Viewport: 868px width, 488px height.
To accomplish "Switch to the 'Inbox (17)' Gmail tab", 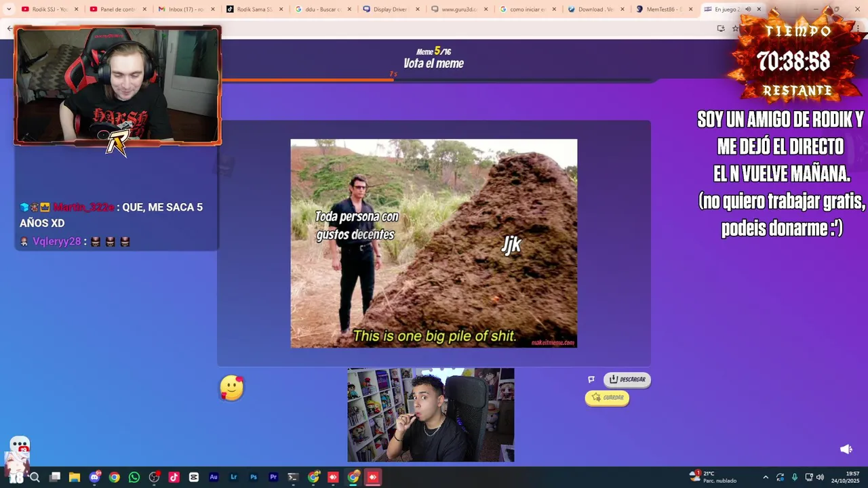I will (x=185, y=9).
